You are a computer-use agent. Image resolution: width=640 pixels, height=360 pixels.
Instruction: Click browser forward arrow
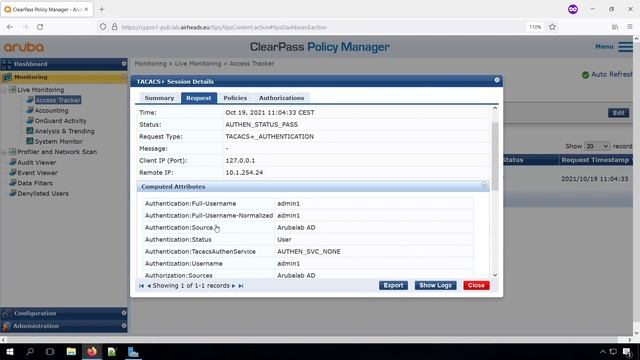click(25, 27)
